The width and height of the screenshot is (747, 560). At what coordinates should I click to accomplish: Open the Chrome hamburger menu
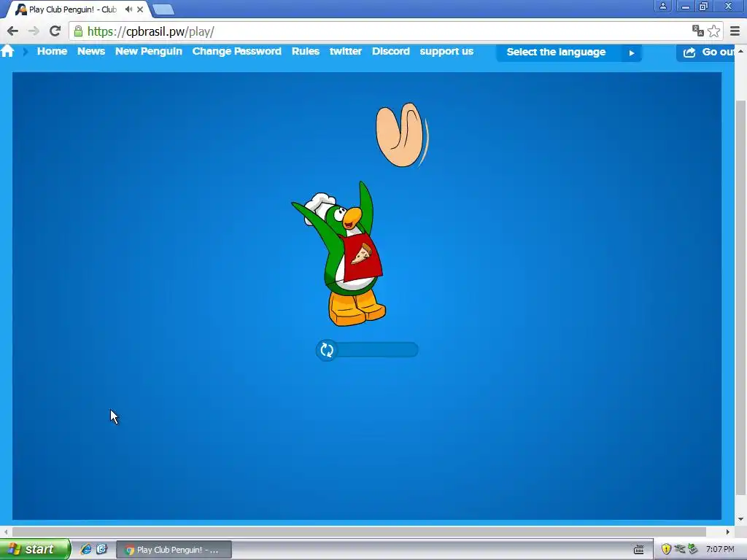click(x=735, y=31)
